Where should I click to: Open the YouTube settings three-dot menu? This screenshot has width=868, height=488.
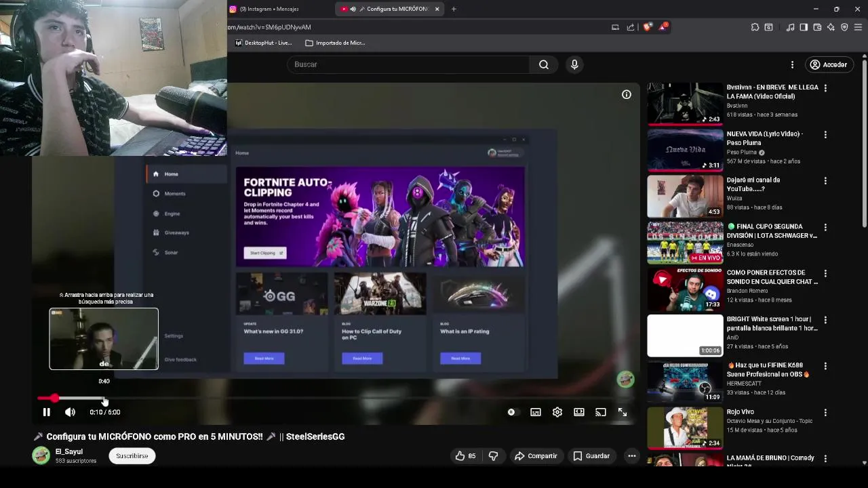click(792, 64)
